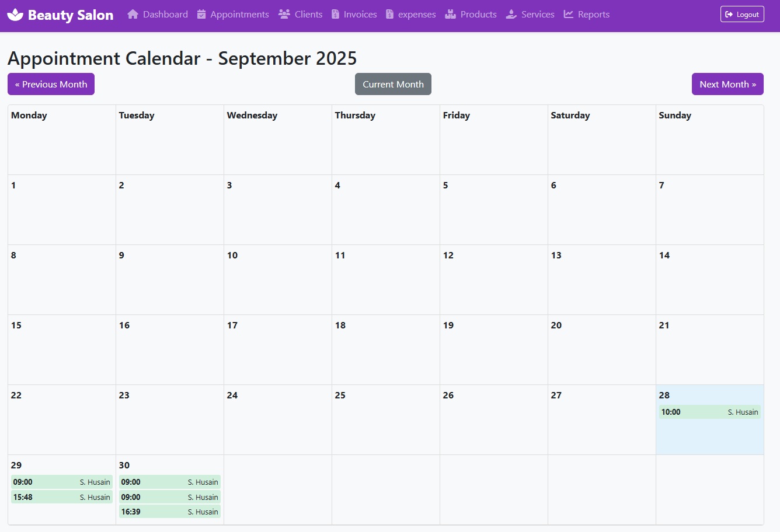Jump to the Current Month

point(393,84)
